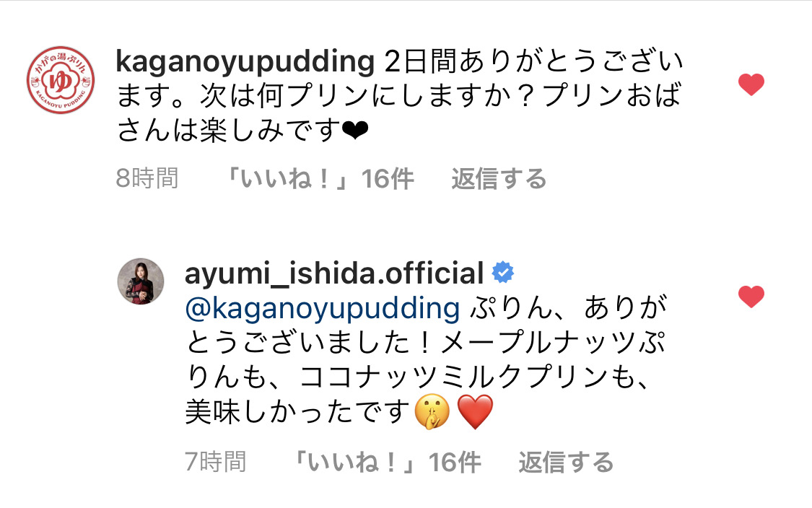
Task: View the 16 likes on the 8時間 comment
Action: click(320, 179)
